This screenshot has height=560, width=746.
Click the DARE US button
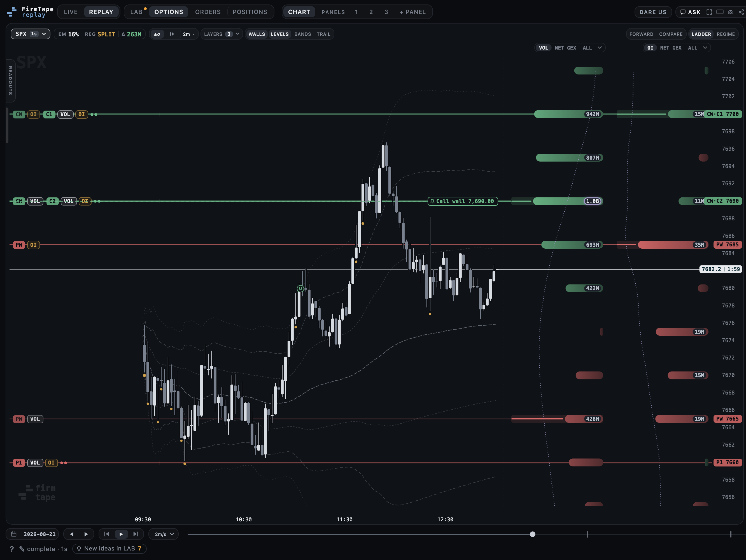click(653, 12)
